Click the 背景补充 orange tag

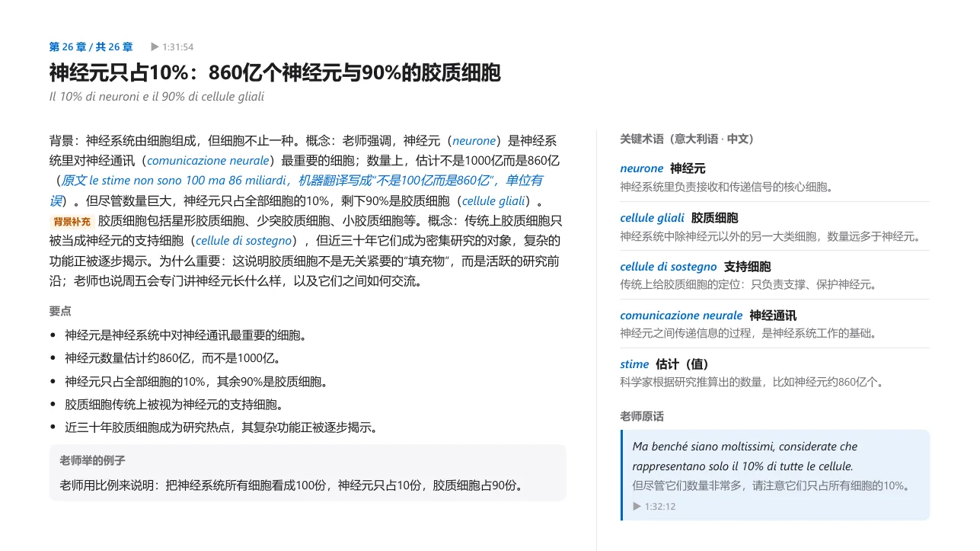click(72, 222)
